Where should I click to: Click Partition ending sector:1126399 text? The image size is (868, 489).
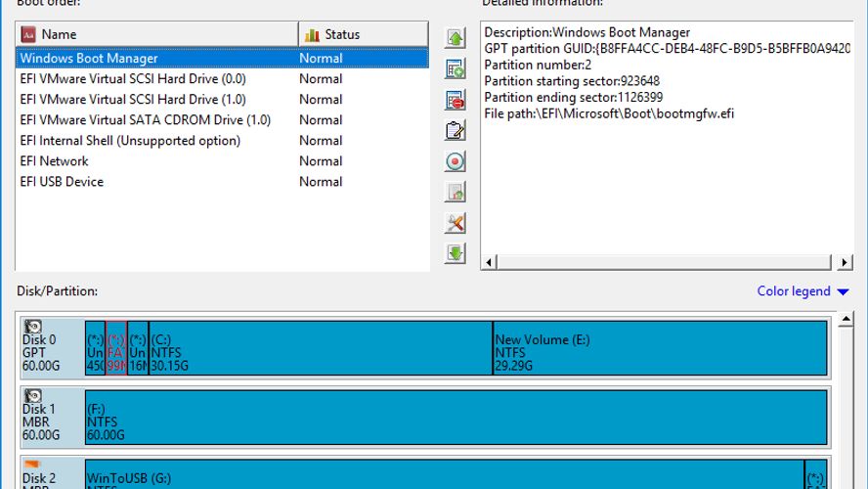[574, 97]
